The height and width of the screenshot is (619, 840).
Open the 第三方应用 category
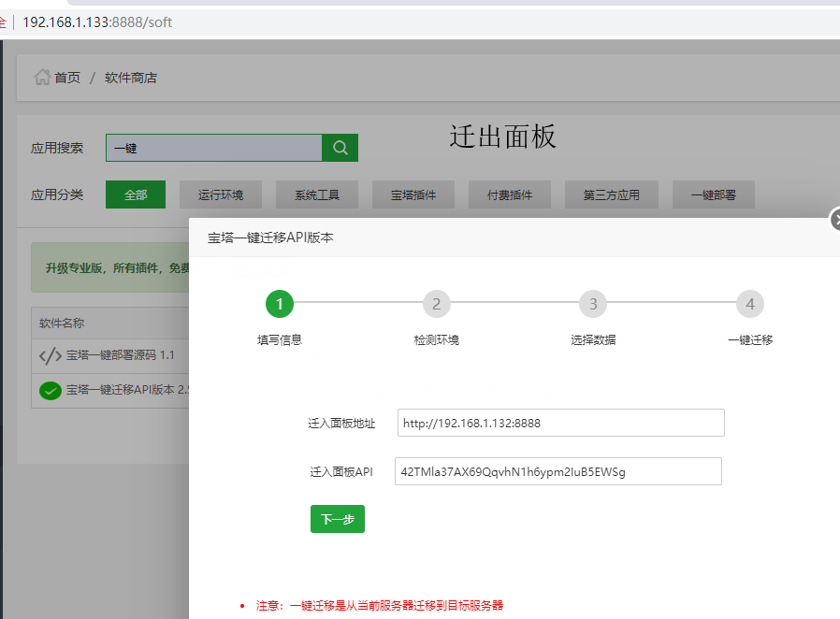pos(612,194)
